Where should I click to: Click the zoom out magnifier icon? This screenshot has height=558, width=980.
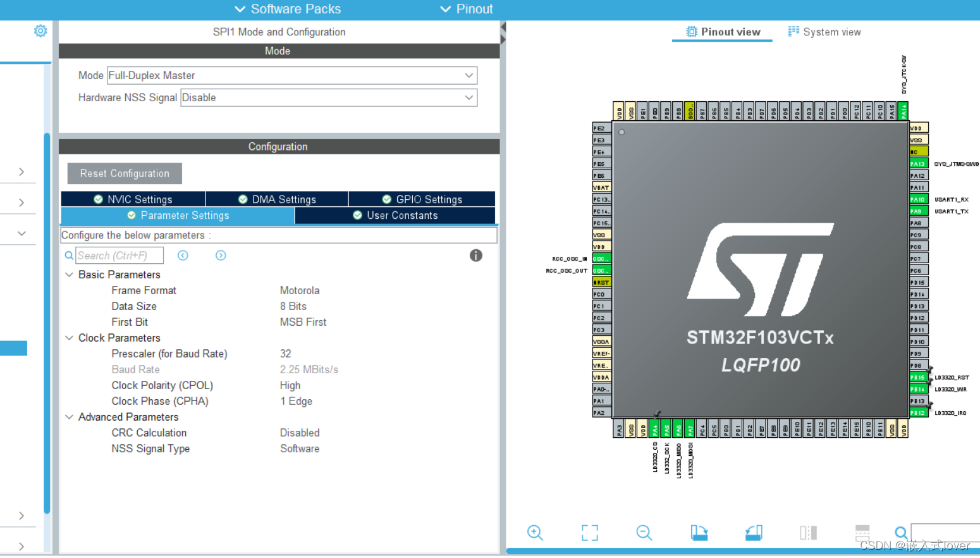click(x=644, y=533)
